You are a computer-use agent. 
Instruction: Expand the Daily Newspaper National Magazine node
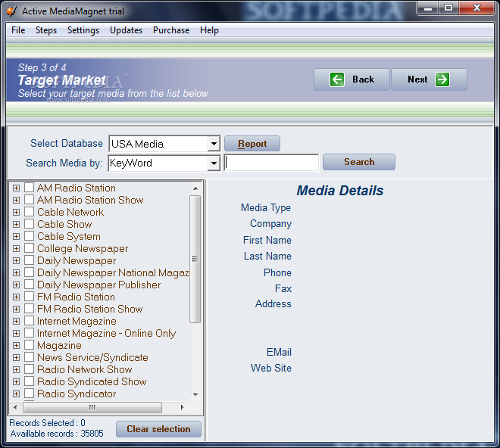click(x=16, y=272)
